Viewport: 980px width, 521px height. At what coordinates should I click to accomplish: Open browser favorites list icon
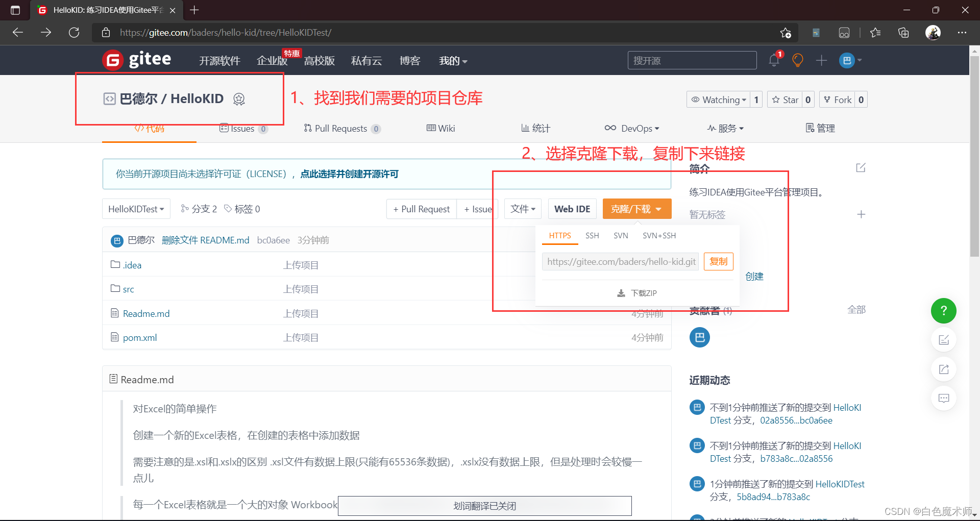click(875, 33)
